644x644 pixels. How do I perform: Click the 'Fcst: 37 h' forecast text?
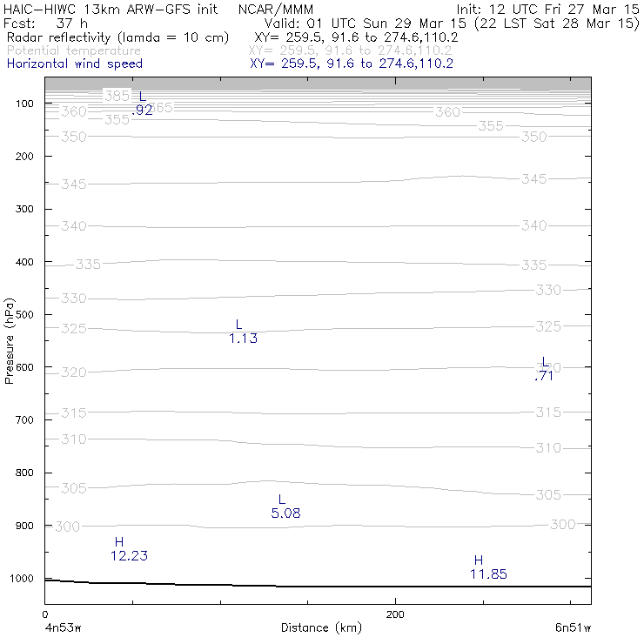(45, 23)
